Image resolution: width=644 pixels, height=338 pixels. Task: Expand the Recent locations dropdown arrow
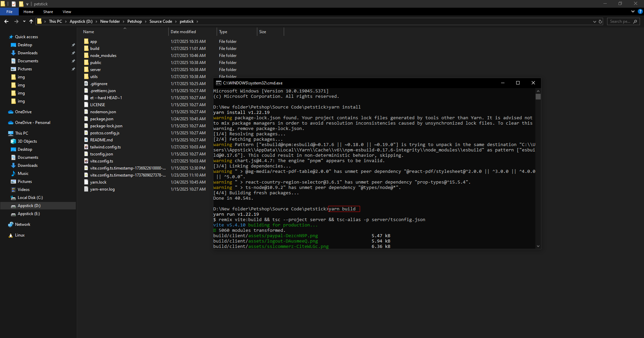coord(24,21)
